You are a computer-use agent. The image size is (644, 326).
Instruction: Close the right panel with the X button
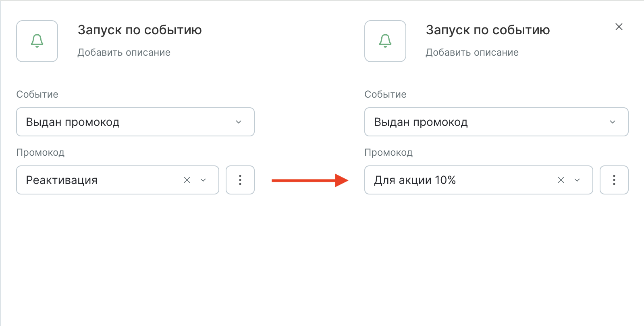click(x=619, y=27)
